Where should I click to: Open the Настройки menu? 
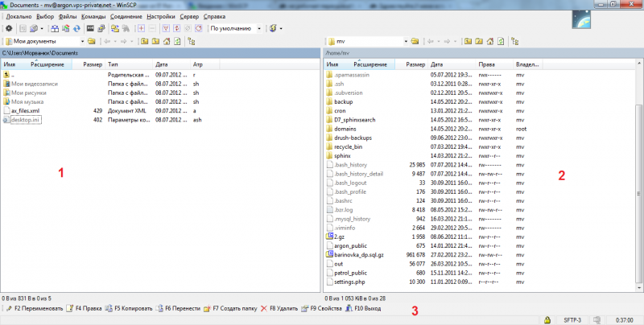(x=162, y=16)
